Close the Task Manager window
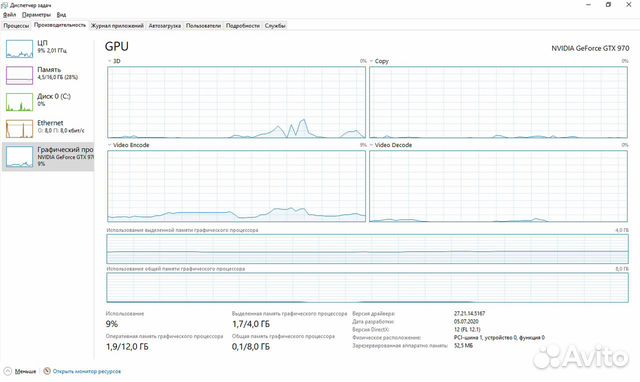The width and height of the screenshot is (640, 382). coord(629,5)
